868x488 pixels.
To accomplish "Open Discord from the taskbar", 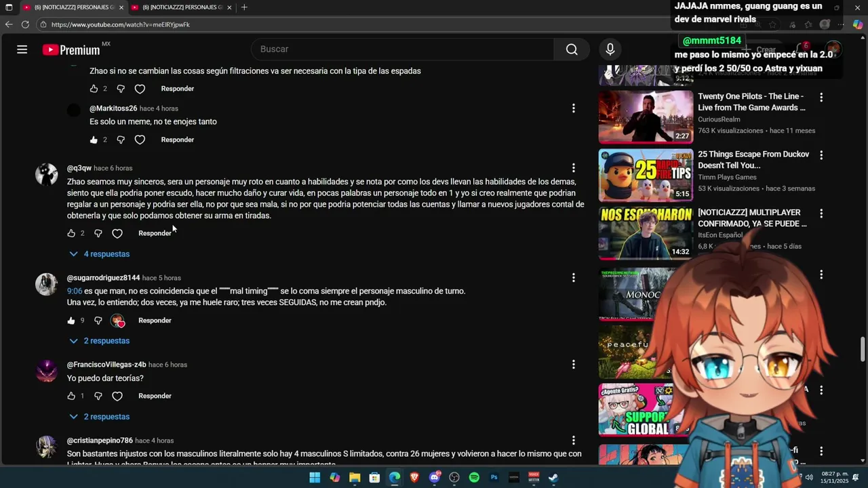I will [x=435, y=477].
